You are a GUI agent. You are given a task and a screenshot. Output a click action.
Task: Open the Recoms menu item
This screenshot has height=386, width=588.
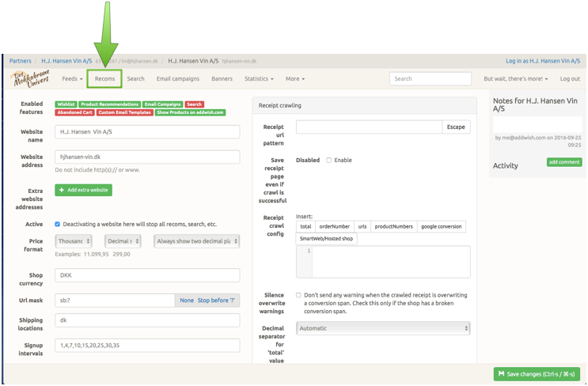pos(104,78)
